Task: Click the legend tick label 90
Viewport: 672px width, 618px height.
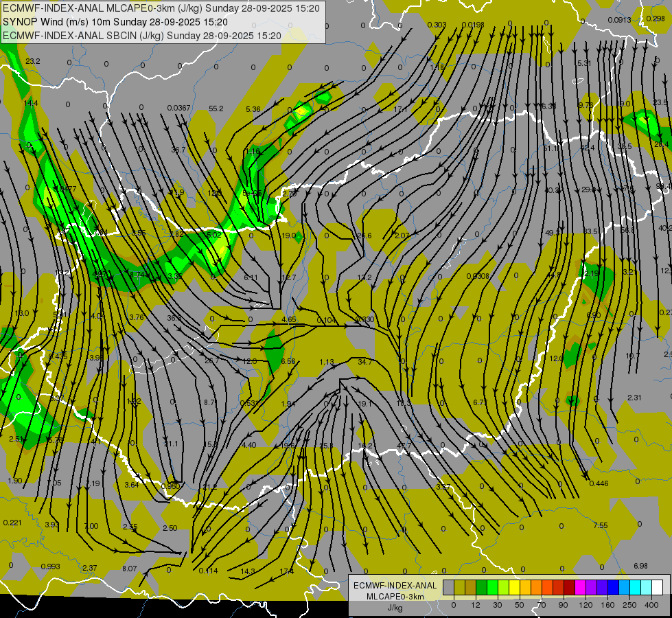Action: coord(563,605)
